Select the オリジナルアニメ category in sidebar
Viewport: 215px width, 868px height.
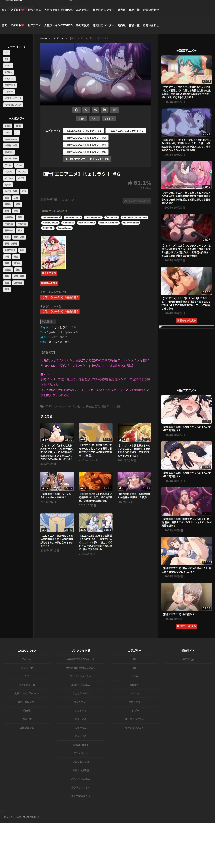point(13,98)
